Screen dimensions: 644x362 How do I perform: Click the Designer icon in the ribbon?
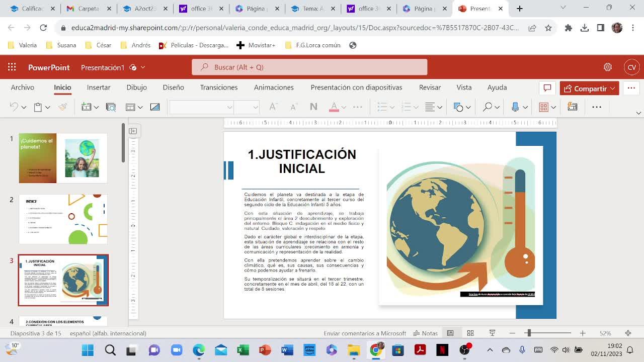click(572, 107)
